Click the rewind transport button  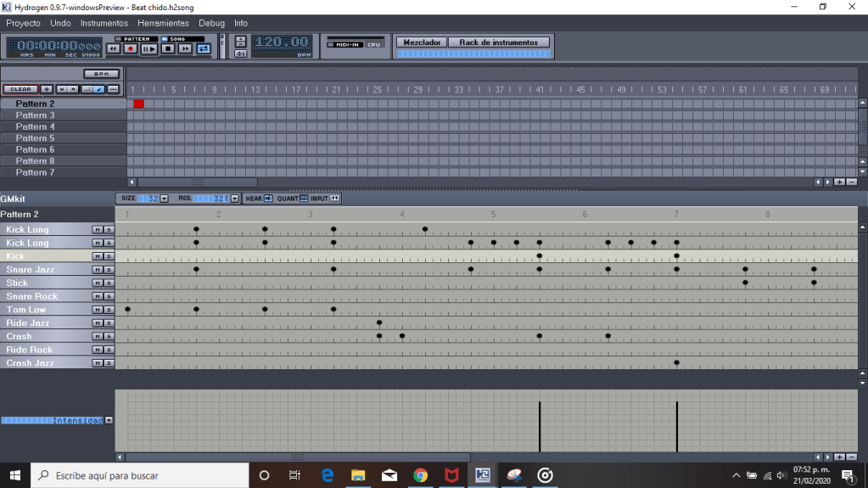113,49
